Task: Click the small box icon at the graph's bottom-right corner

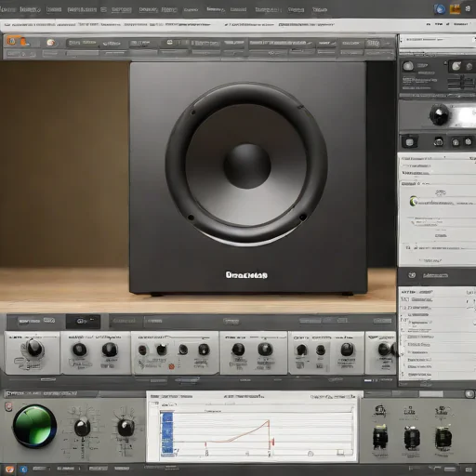Action: 340,453
